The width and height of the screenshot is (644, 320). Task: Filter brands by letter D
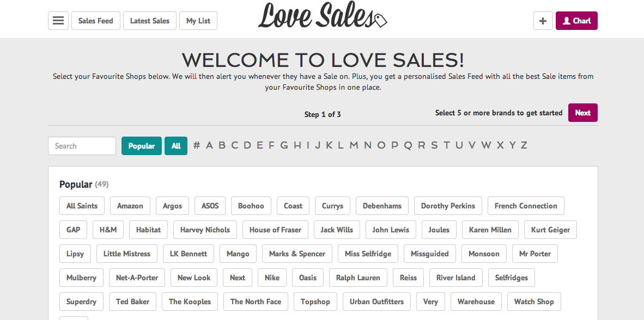247,145
